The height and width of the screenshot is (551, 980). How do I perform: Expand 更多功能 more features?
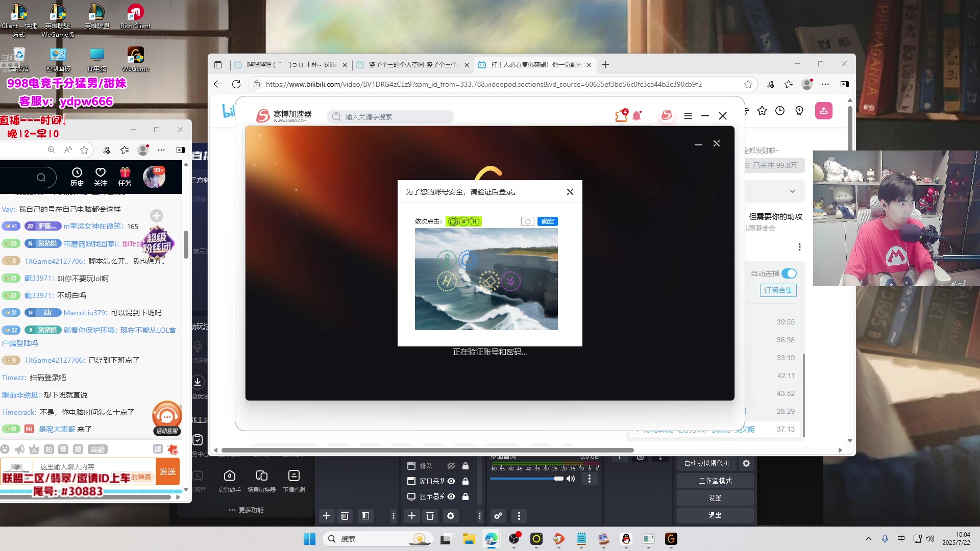point(247,510)
